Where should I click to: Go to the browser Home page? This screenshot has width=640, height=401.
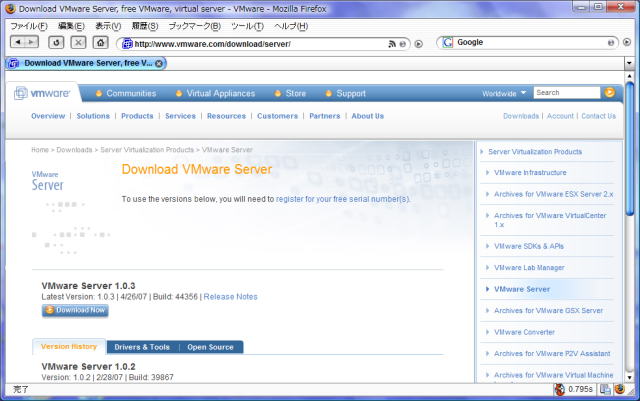coord(100,42)
